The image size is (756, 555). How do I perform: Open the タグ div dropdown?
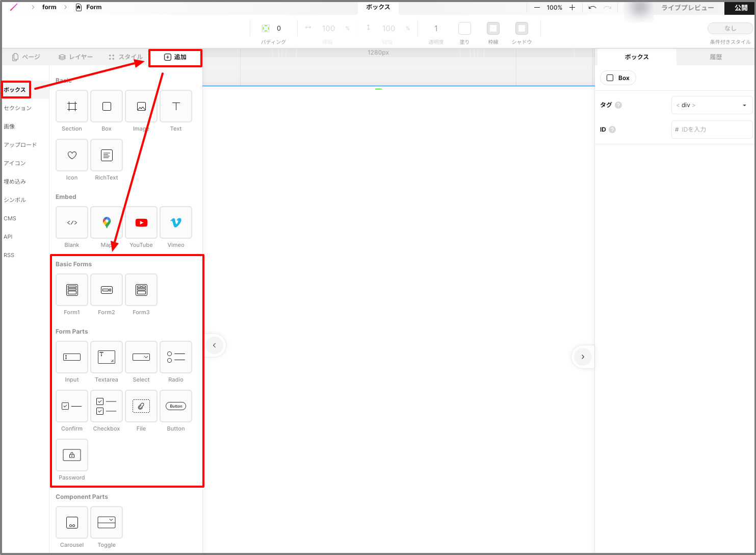pos(712,105)
